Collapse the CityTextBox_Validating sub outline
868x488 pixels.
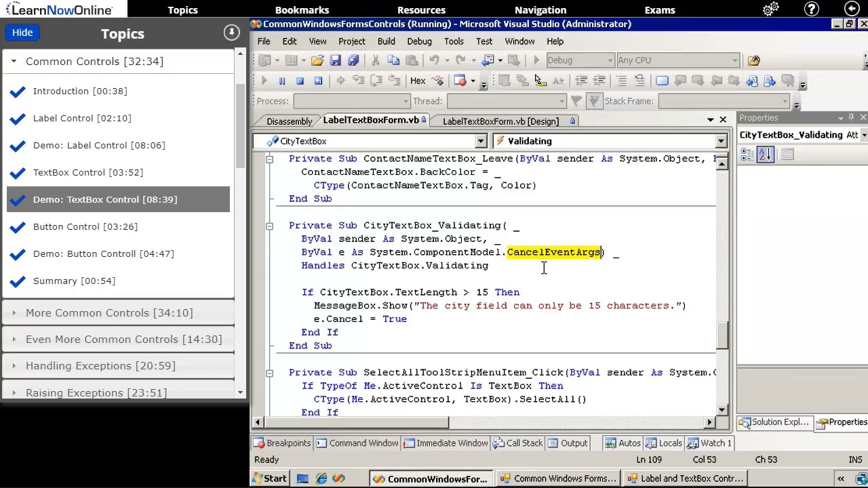(x=269, y=226)
